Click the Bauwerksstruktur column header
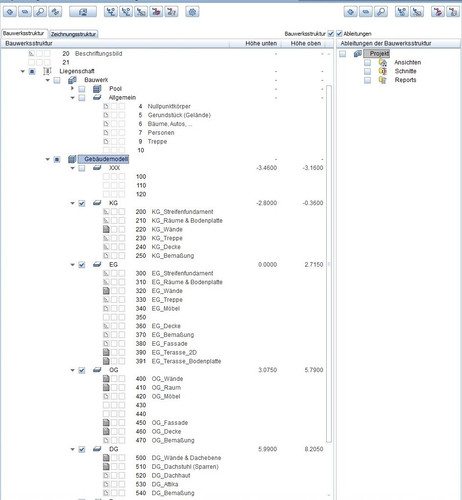The height and width of the screenshot is (500, 462). click(115, 43)
